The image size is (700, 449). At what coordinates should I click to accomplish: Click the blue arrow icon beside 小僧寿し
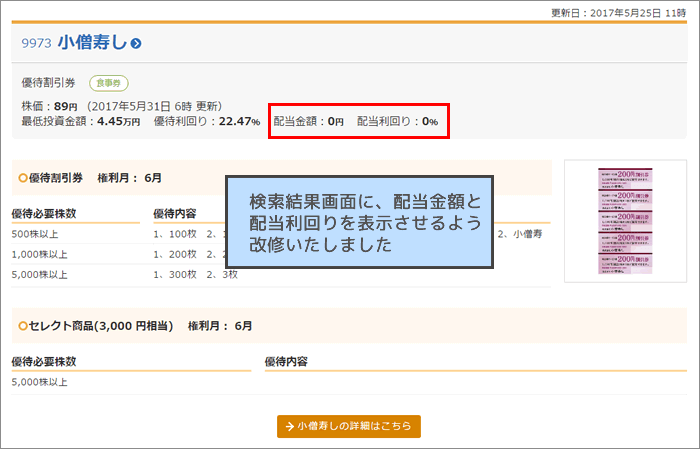(x=136, y=44)
